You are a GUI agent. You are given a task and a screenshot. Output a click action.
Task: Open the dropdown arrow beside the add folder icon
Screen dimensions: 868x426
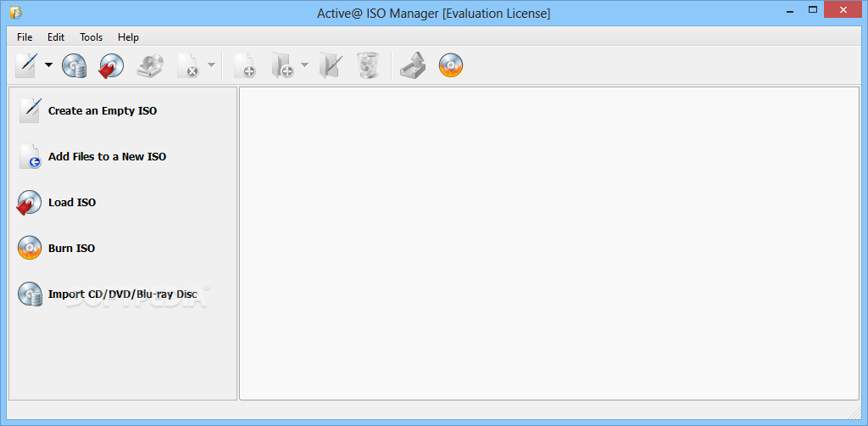point(304,65)
